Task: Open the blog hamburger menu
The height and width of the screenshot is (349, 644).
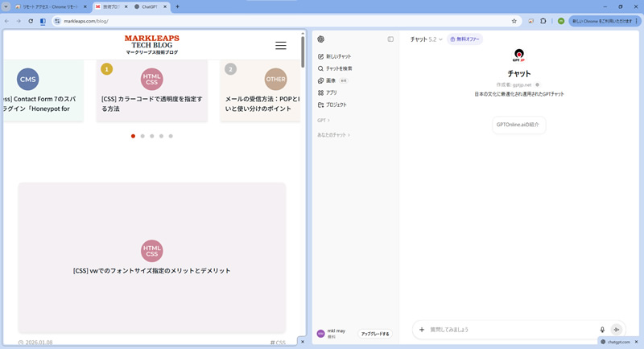Action: click(x=280, y=46)
